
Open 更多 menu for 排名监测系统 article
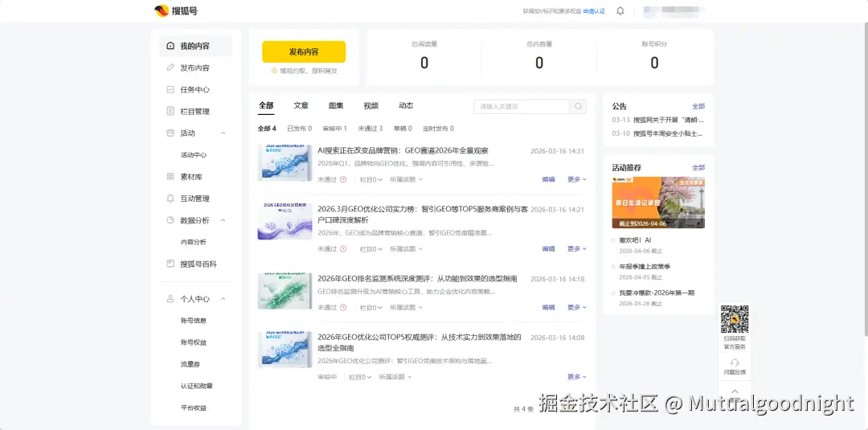coord(577,307)
